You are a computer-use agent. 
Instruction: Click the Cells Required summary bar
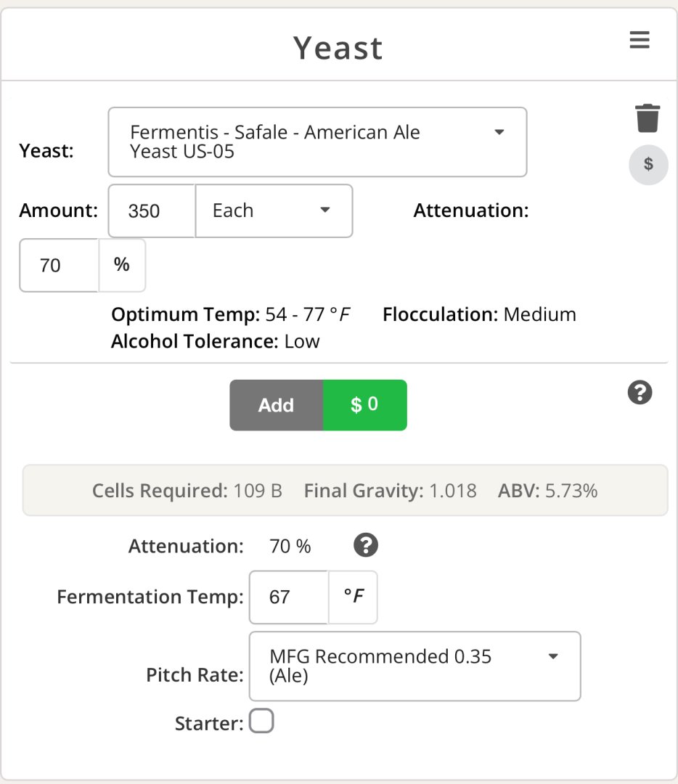click(345, 491)
